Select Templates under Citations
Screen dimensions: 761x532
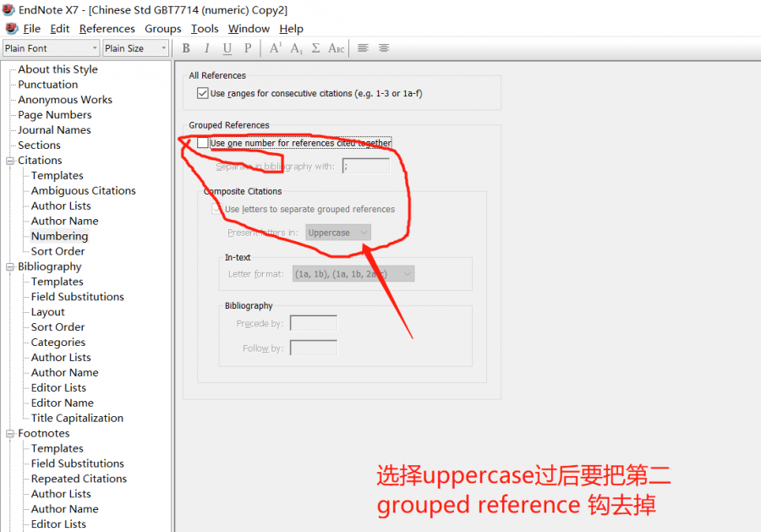point(57,176)
